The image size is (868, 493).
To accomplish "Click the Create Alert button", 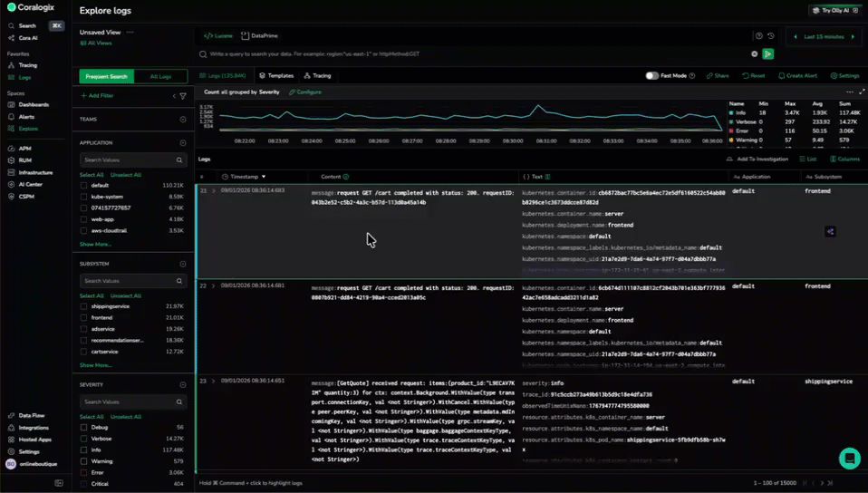I will (797, 76).
